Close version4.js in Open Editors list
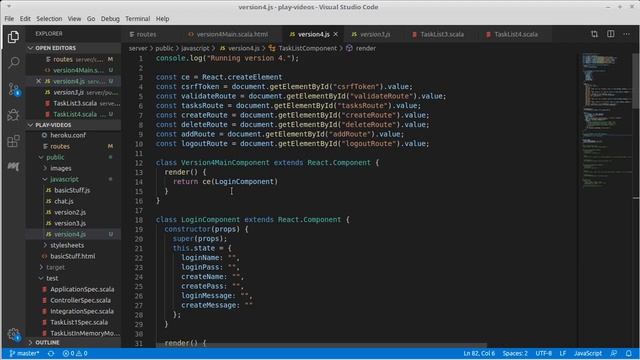 38,81
